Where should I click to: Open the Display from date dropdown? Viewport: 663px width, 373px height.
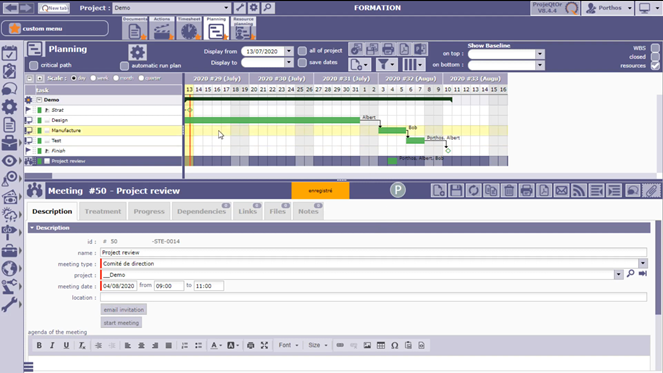tap(289, 51)
